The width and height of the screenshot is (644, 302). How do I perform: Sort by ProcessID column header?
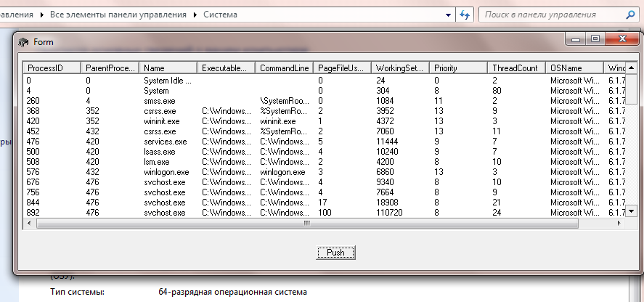pos(51,68)
